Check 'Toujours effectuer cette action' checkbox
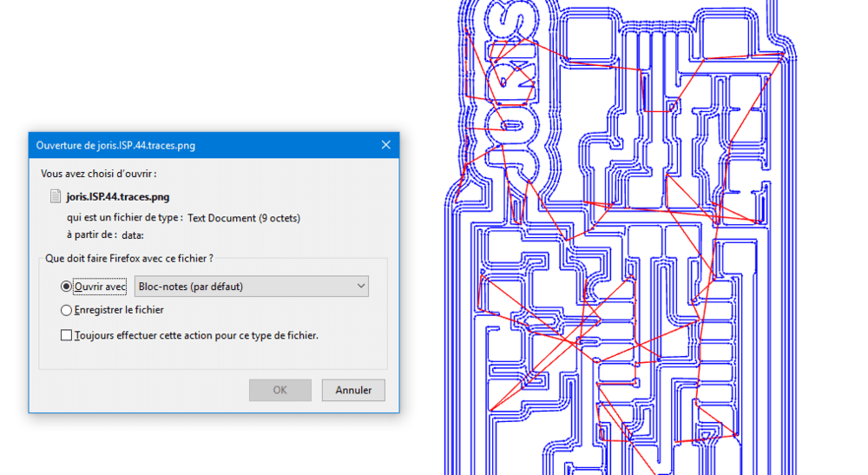The height and width of the screenshot is (475, 868). point(67,335)
